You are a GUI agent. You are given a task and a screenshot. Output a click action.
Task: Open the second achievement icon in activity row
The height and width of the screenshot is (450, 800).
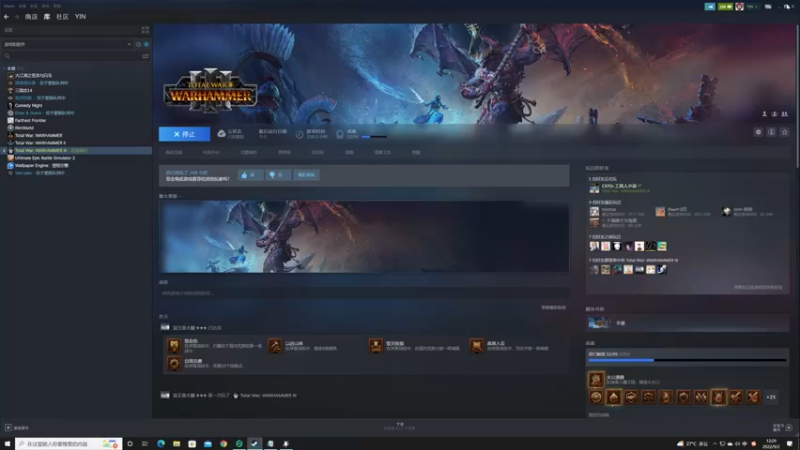pos(275,346)
